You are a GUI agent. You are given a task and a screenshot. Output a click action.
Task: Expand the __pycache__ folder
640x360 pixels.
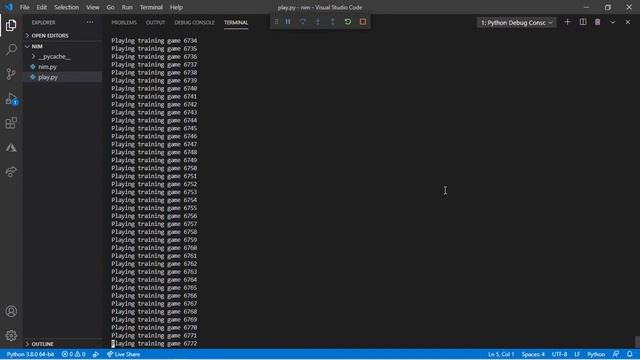point(62,56)
